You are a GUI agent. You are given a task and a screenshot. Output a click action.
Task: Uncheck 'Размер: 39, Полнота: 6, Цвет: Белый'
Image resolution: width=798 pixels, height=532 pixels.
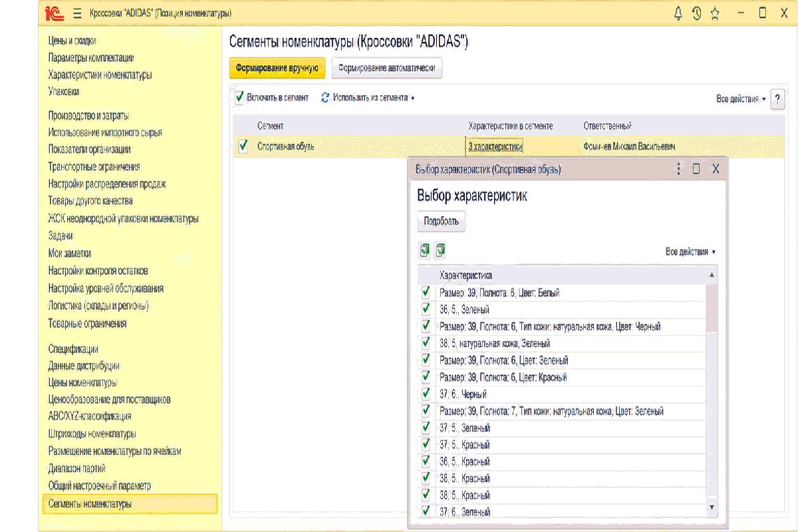(x=426, y=293)
